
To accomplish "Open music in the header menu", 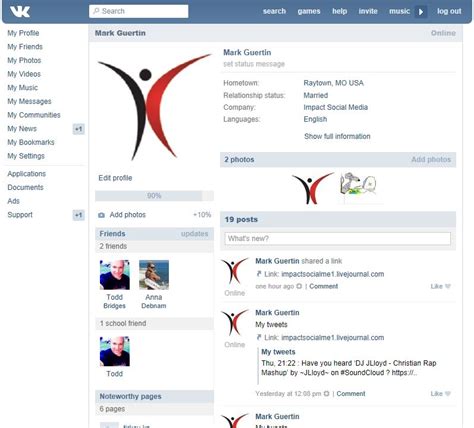I will [399, 11].
